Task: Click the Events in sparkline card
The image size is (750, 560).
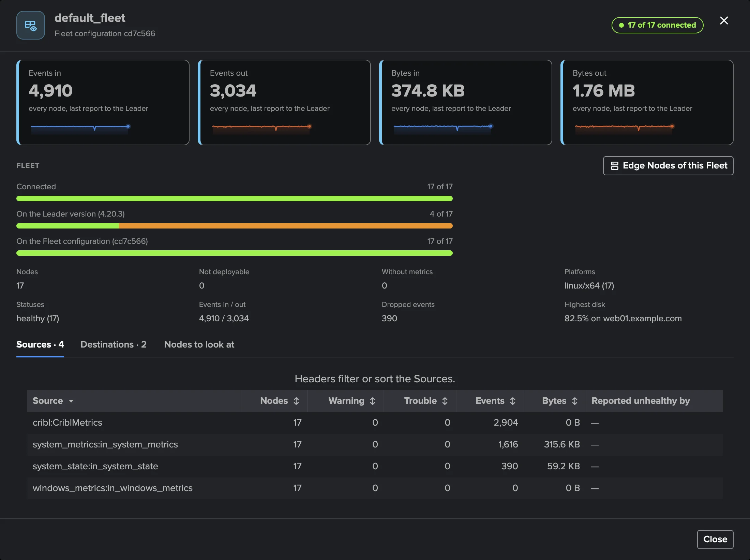Action: coord(103,102)
